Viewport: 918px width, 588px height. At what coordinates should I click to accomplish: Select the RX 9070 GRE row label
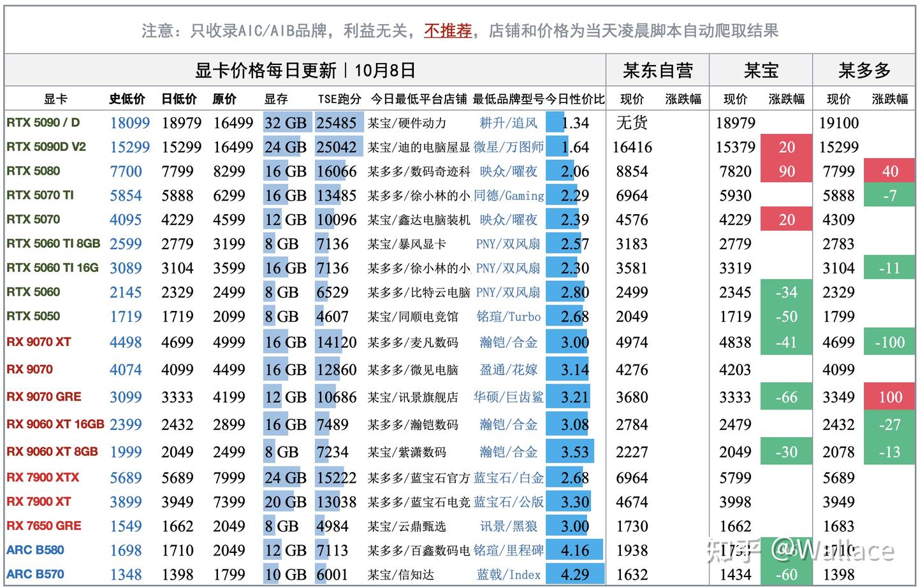coord(44,396)
